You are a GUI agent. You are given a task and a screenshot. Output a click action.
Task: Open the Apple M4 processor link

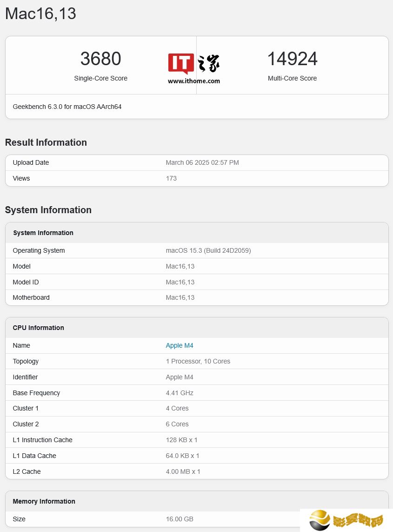180,345
